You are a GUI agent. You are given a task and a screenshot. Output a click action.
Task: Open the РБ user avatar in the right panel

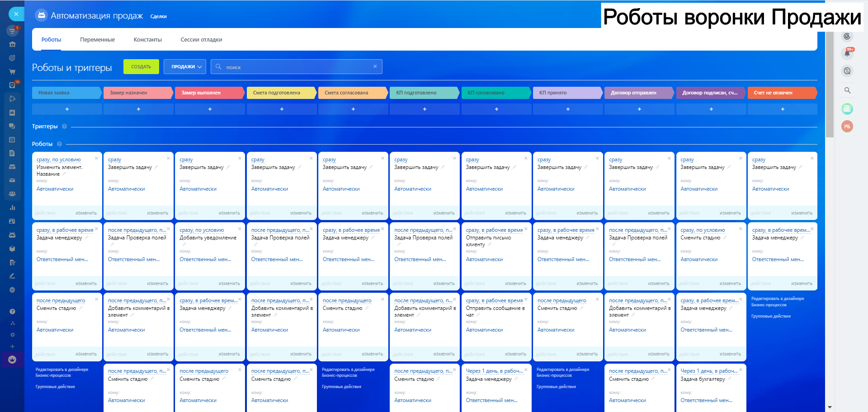[x=847, y=126]
